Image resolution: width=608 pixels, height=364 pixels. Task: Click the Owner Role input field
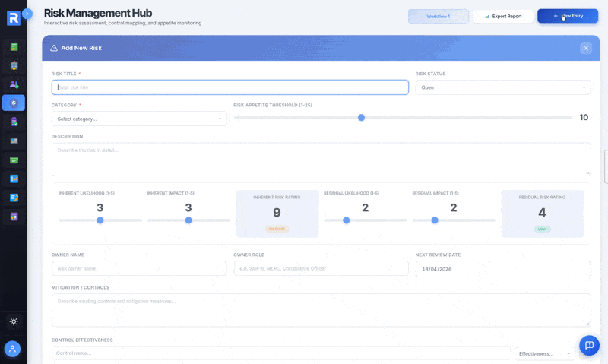click(321, 268)
